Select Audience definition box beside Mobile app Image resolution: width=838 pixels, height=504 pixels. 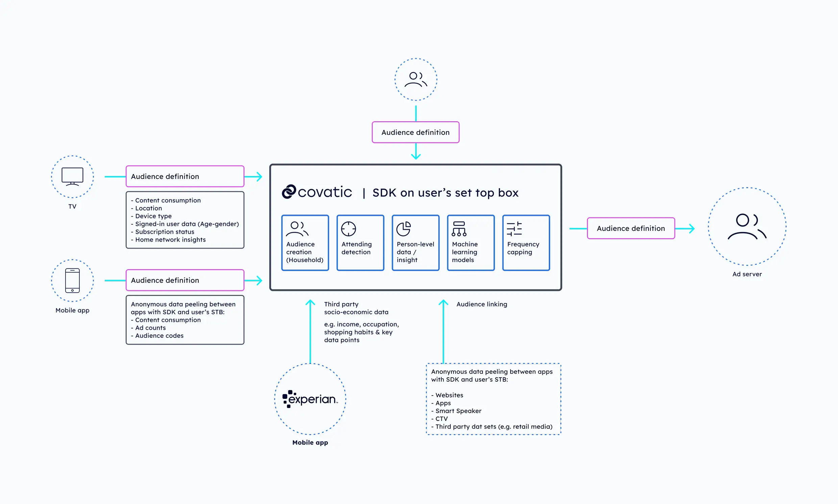(185, 280)
